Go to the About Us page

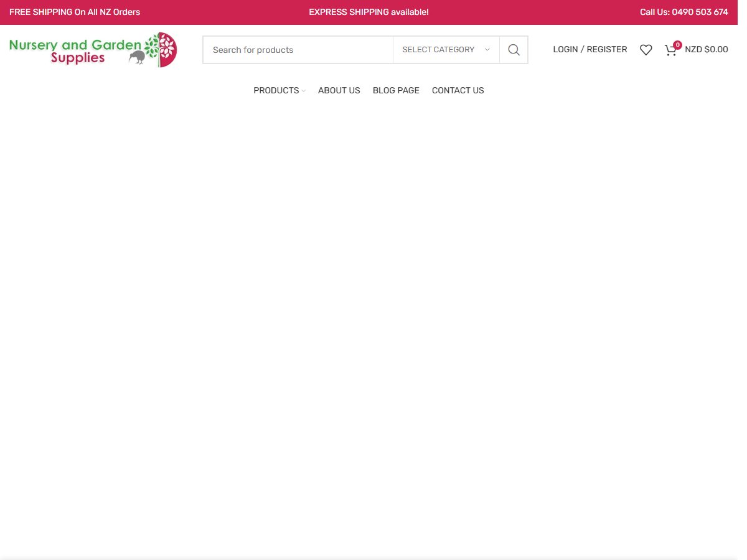[x=339, y=90]
